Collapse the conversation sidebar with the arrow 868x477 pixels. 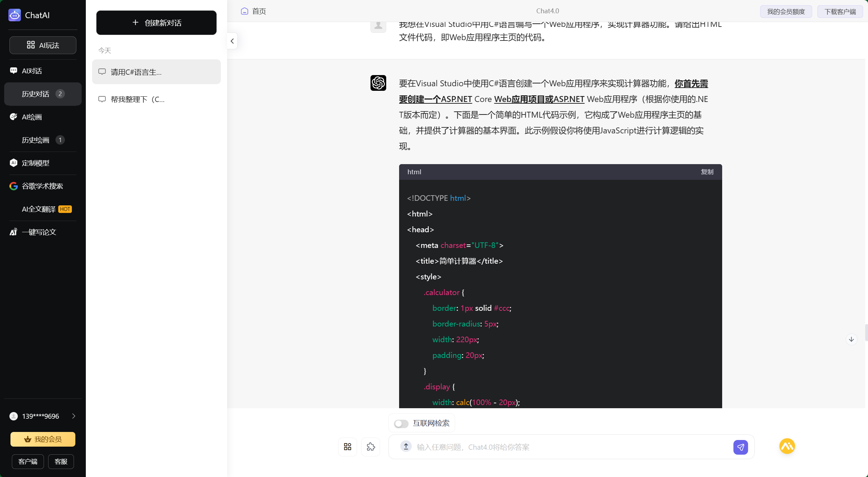click(x=232, y=41)
